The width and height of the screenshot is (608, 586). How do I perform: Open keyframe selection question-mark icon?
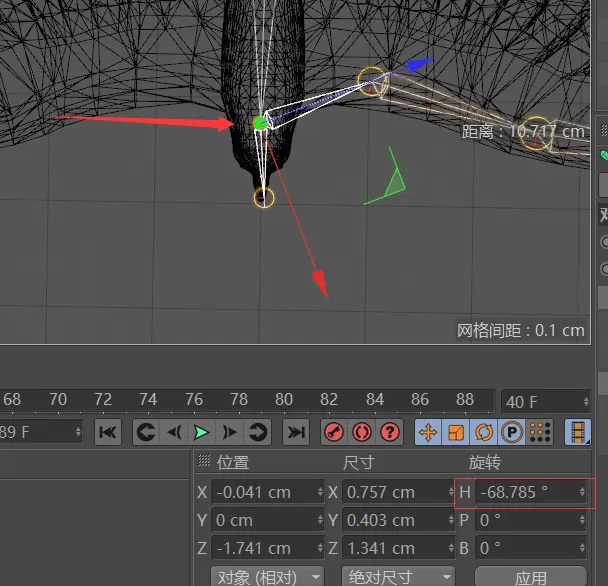[x=390, y=432]
